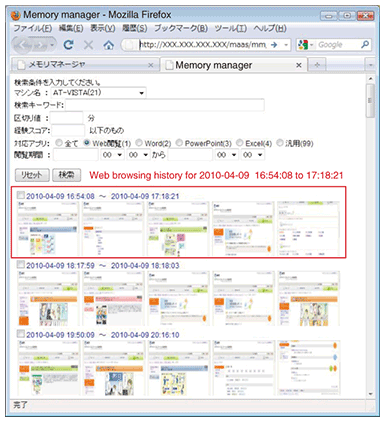Stop loading with the X toolbar icon

[x=88, y=45]
